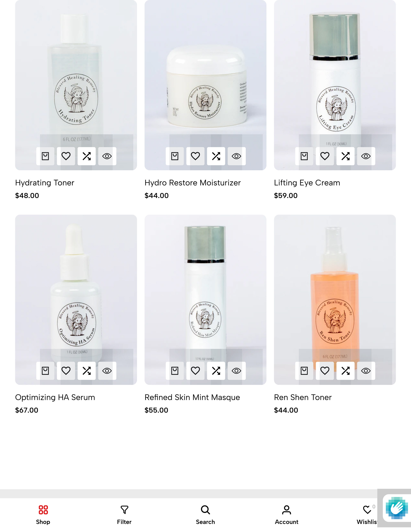Image resolution: width=411 pixels, height=532 pixels.
Task: Compare the Ren Shen Toner
Action: click(x=345, y=371)
